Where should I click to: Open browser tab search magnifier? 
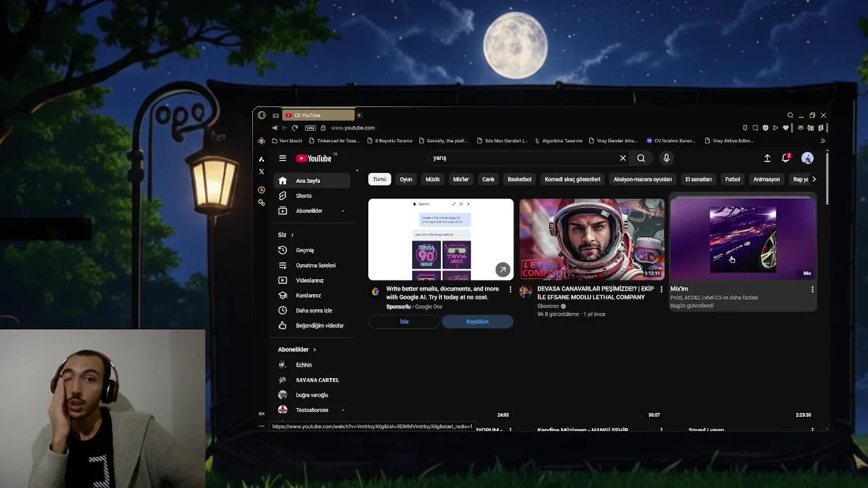coord(790,115)
